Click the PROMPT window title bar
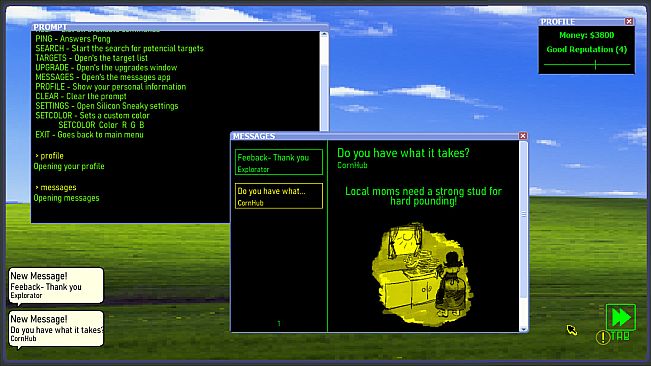This screenshot has height=366, width=651. 179,27
